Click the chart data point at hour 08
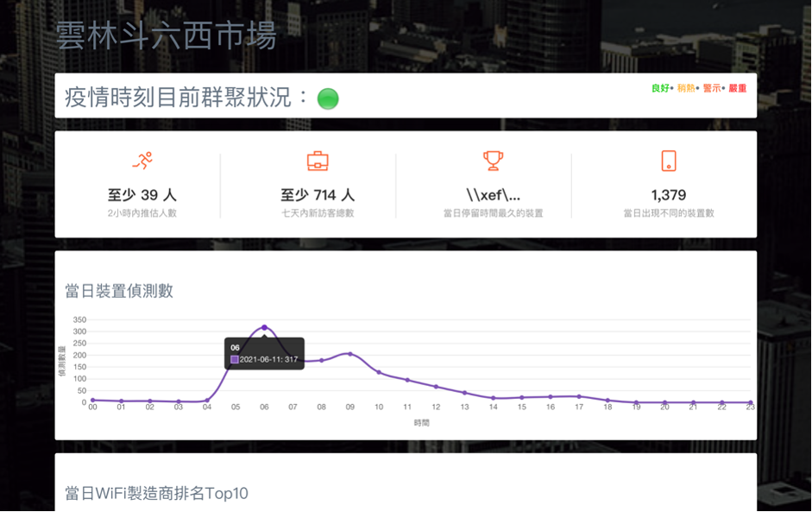The height and width of the screenshot is (512, 812). tap(322, 360)
